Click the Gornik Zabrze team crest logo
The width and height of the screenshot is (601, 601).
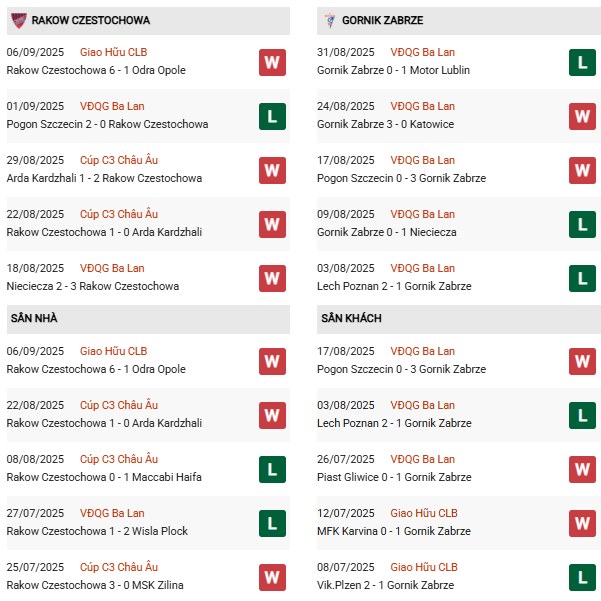(329, 20)
